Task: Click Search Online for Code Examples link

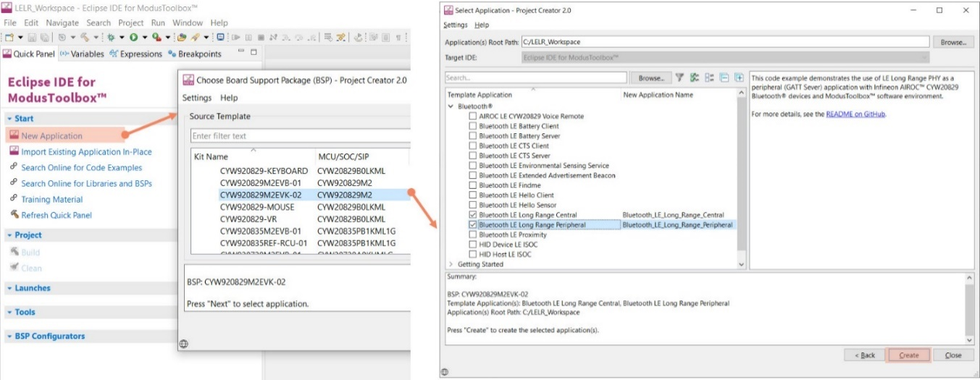Action: click(82, 168)
